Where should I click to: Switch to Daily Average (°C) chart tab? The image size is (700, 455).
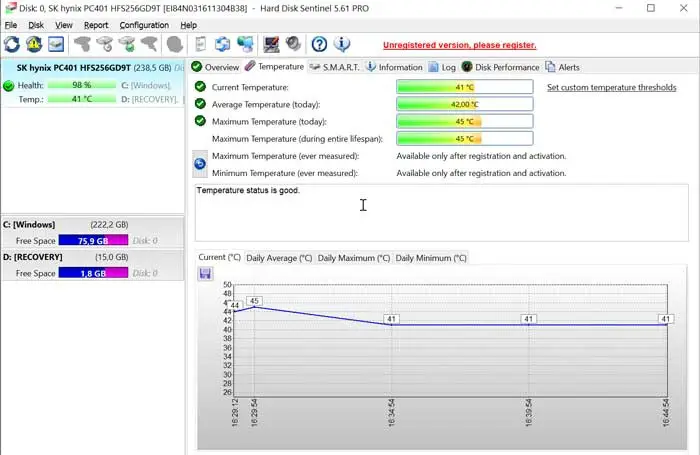pyautogui.click(x=279, y=258)
